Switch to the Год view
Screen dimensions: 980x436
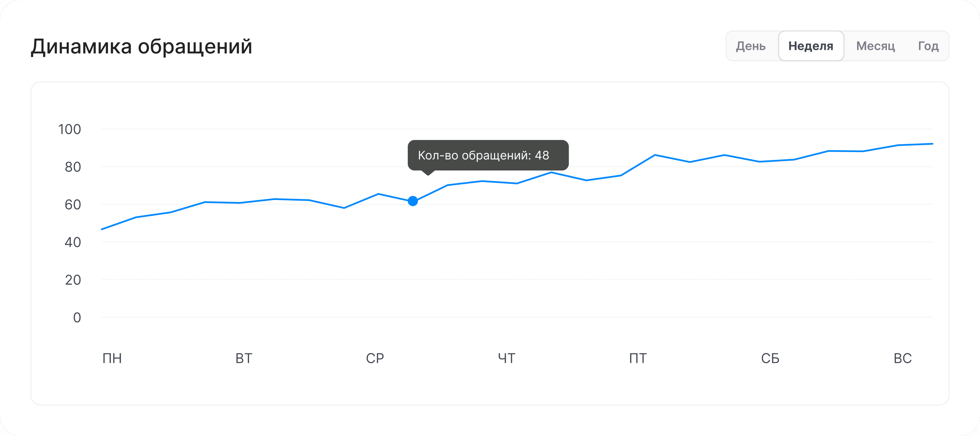928,46
